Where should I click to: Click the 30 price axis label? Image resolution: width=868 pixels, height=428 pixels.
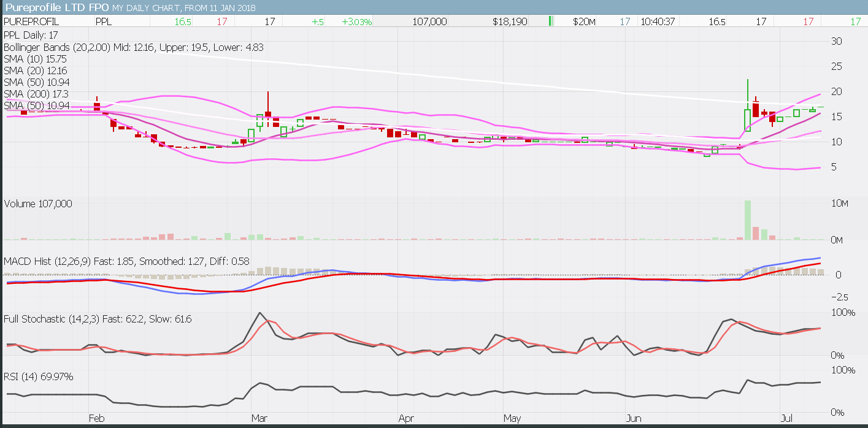[836, 41]
